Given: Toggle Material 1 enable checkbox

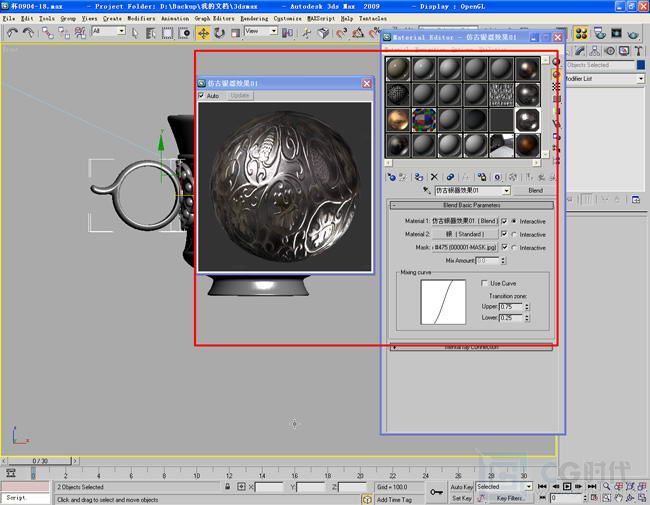Looking at the screenshot, I should (x=504, y=221).
